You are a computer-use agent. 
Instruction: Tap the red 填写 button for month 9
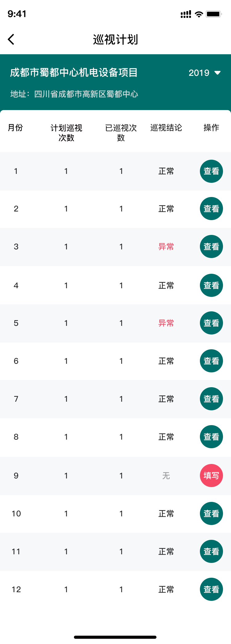click(211, 476)
